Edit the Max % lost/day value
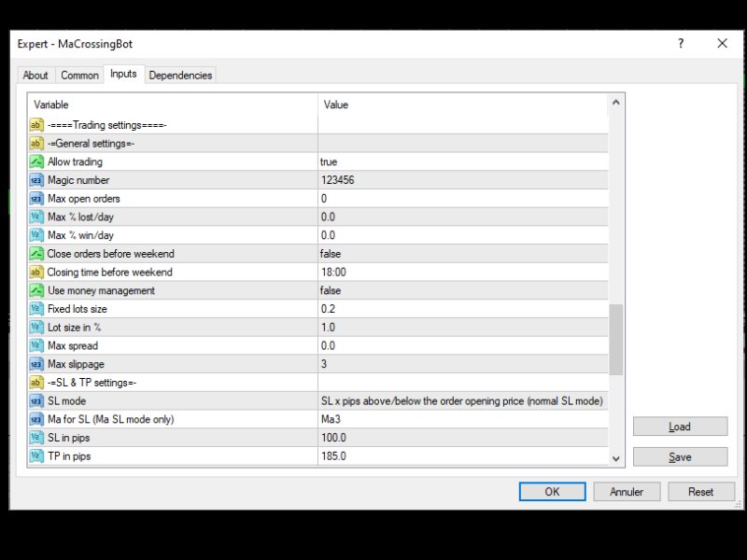 [463, 217]
